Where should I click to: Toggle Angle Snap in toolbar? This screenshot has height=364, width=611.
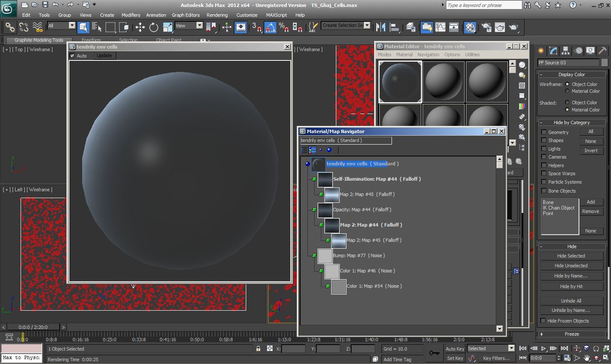pyautogui.click(x=270, y=27)
